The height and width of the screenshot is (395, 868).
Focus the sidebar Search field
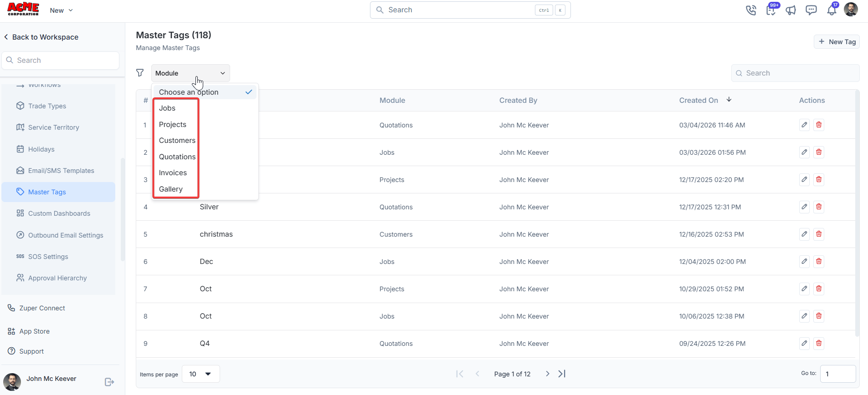point(60,60)
